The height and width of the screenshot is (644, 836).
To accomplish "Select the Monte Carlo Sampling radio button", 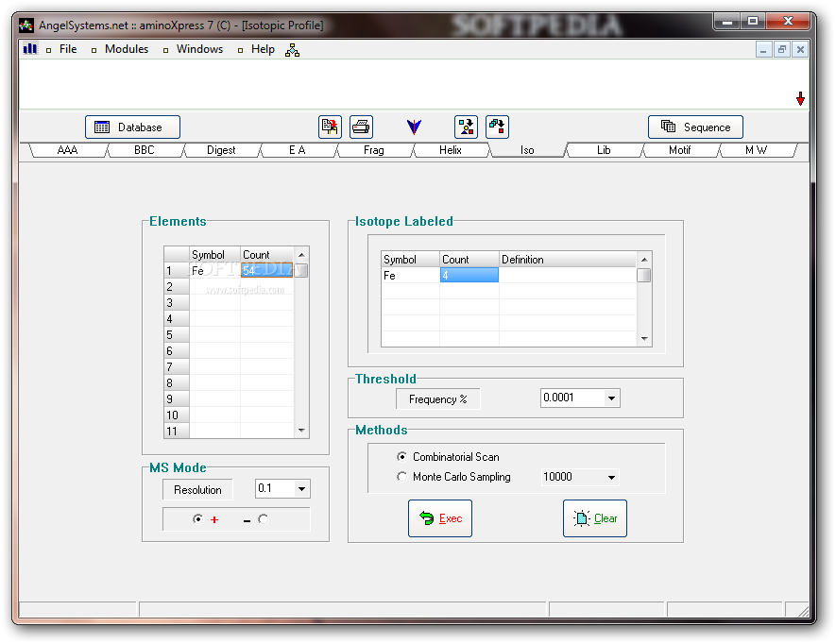I will pos(401,477).
